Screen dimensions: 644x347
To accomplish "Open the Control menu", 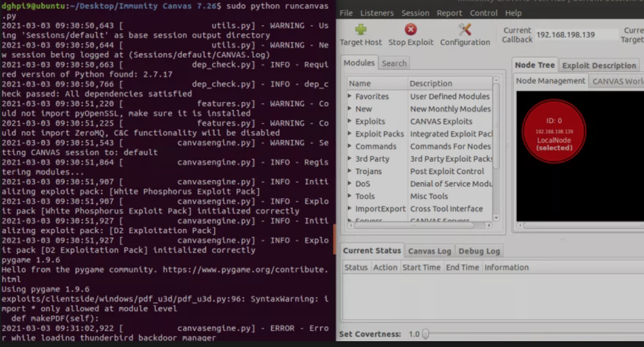I will (483, 13).
